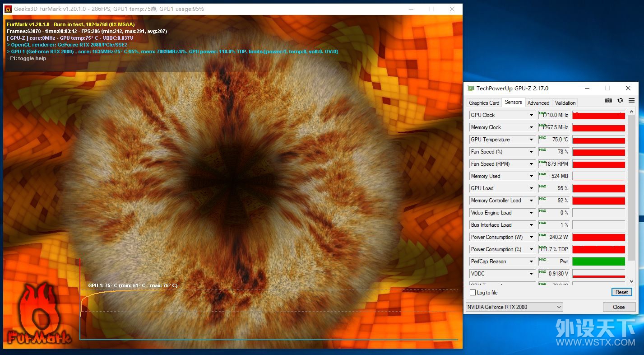The height and width of the screenshot is (355, 644).
Task: Click the 95 % GPU Load value
Action: pyautogui.click(x=554, y=188)
